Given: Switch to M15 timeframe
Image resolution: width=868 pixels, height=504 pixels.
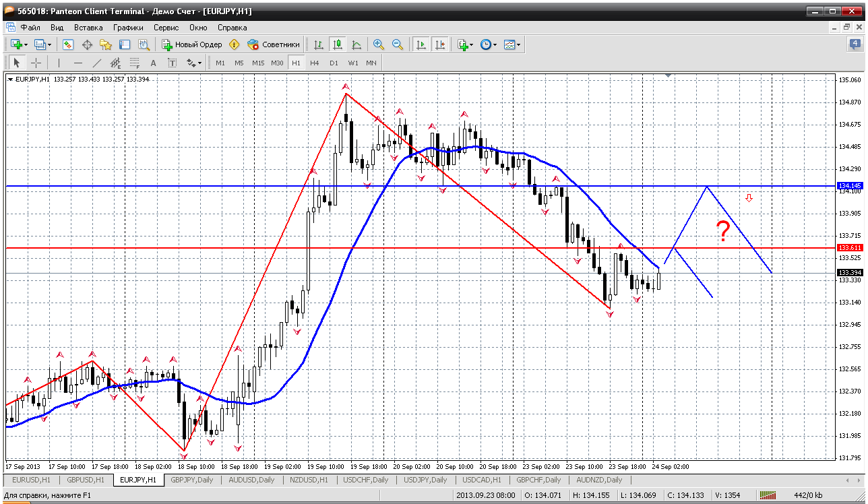Looking at the screenshot, I should click(x=258, y=63).
